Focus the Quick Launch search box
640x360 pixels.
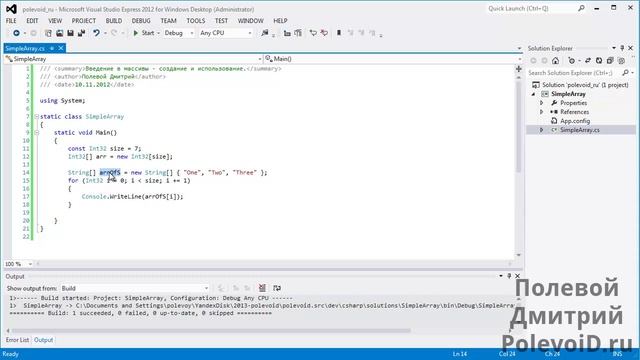[x=536, y=9]
